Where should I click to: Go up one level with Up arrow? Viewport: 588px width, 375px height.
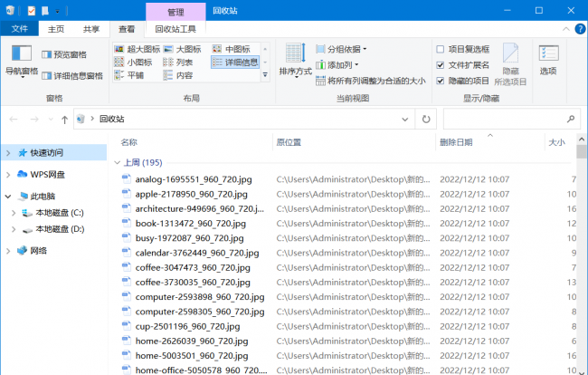click(x=64, y=120)
